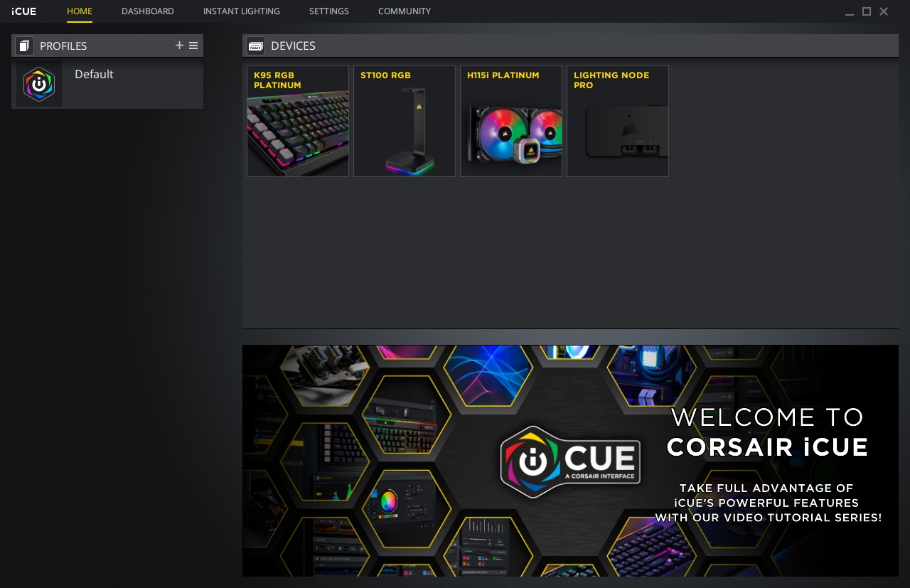Create a new profile with the plus button

179,45
